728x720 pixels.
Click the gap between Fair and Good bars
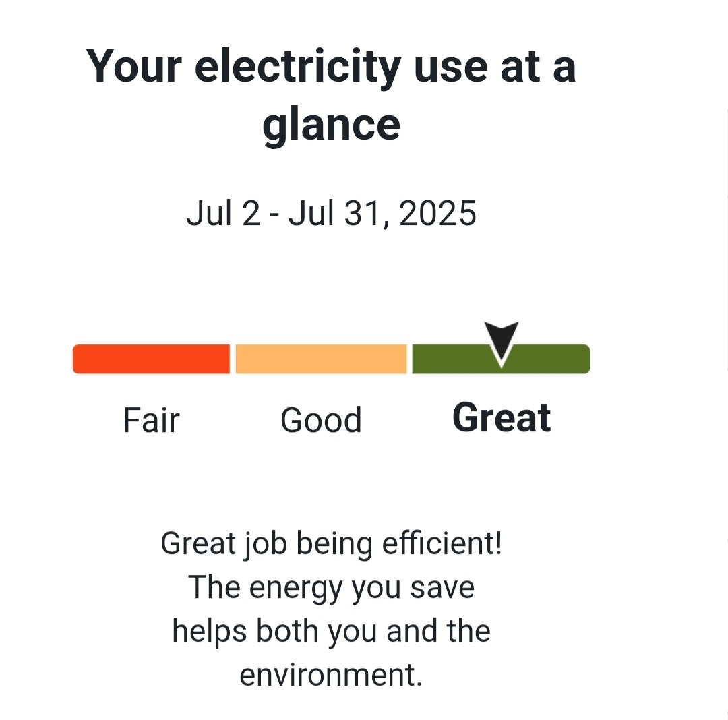[233, 359]
